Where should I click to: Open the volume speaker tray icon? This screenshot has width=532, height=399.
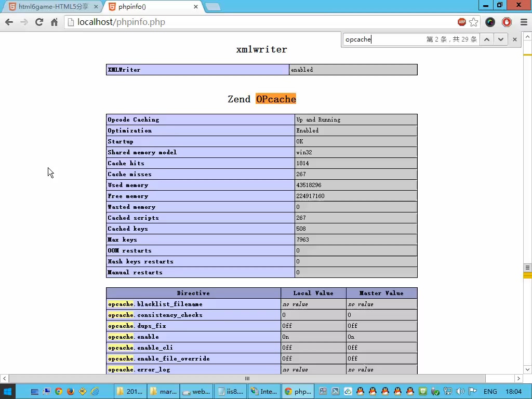pos(460,392)
